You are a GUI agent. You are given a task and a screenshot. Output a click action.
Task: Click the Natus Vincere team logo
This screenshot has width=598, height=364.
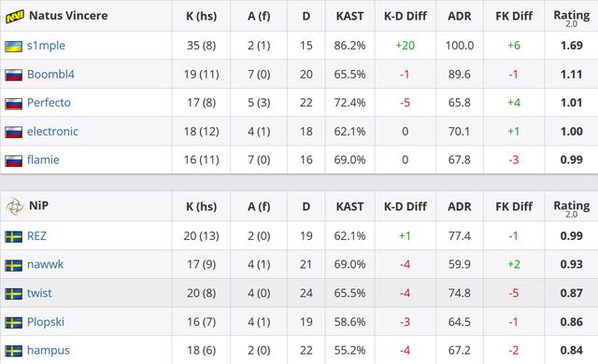15,17
